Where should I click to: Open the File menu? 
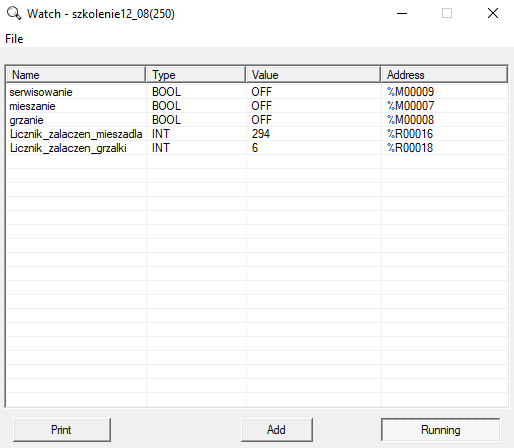click(14, 39)
